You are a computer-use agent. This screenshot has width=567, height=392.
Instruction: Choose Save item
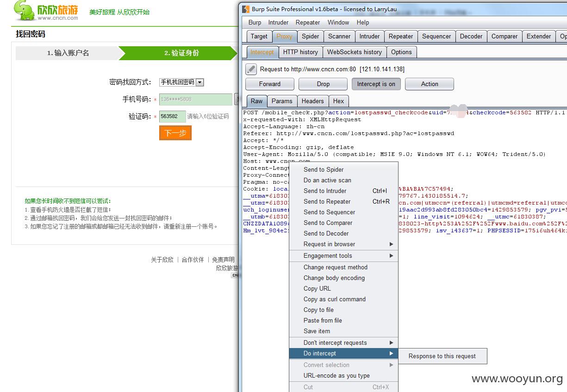(x=343, y=331)
